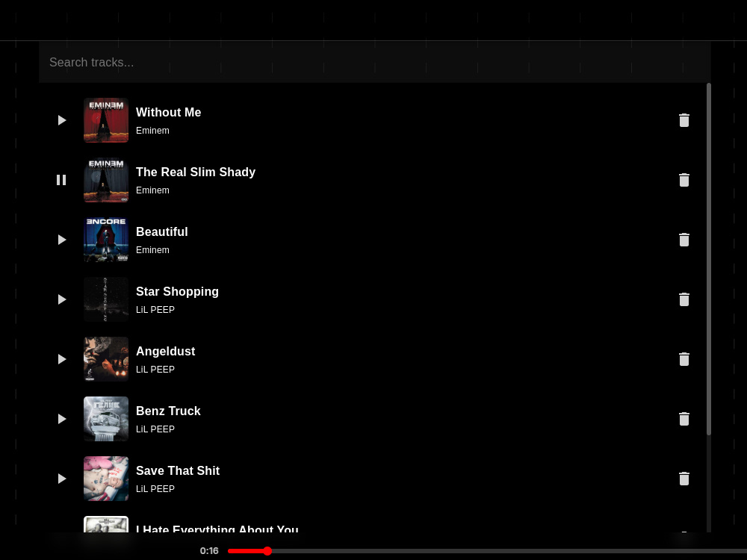Open the Encore cover for Beautiful
747x560 pixels.
(106, 240)
